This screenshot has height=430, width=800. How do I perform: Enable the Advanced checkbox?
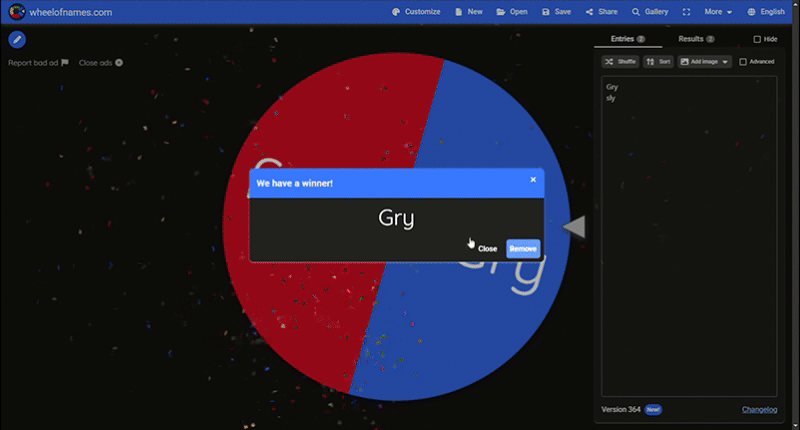tap(743, 62)
